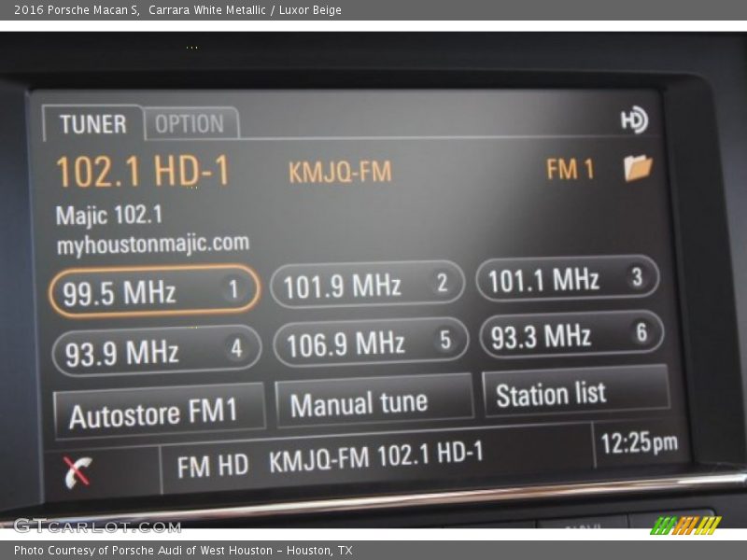Tap the Autostore FM1 button
Screen dimensions: 747x560
[159, 412]
